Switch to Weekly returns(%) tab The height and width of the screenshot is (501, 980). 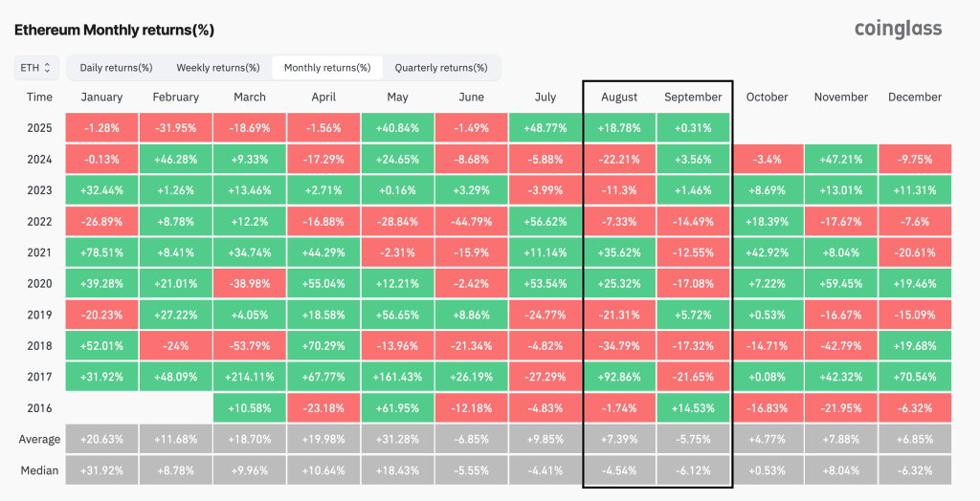click(218, 68)
